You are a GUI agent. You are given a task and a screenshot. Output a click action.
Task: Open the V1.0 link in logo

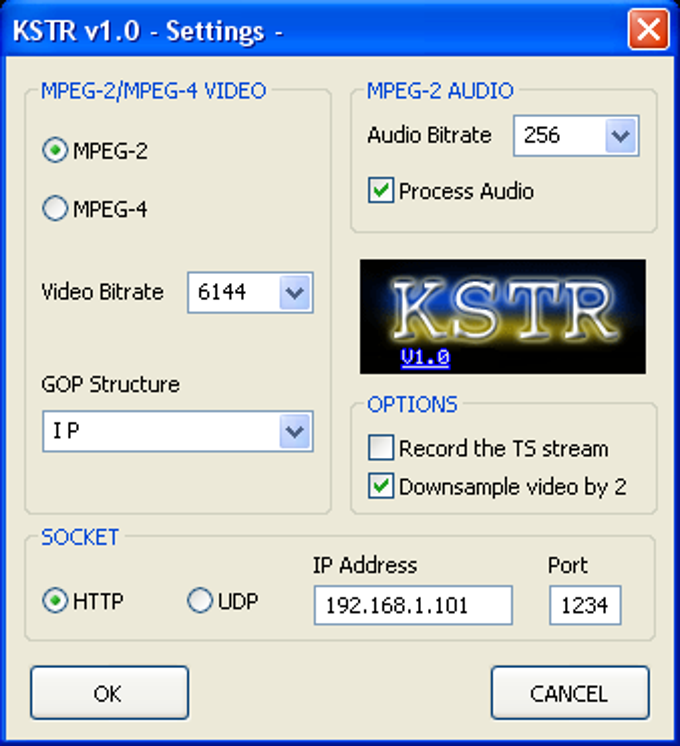coord(425,357)
